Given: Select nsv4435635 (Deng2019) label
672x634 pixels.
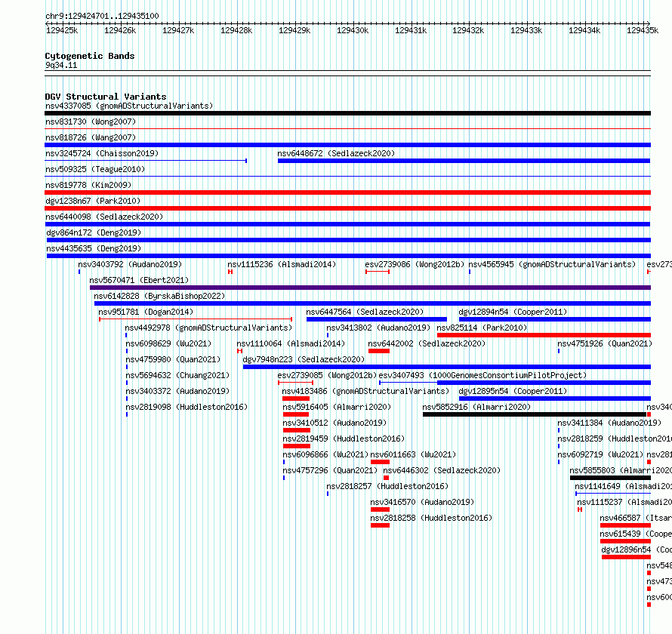Looking at the screenshot, I should 94,248.
